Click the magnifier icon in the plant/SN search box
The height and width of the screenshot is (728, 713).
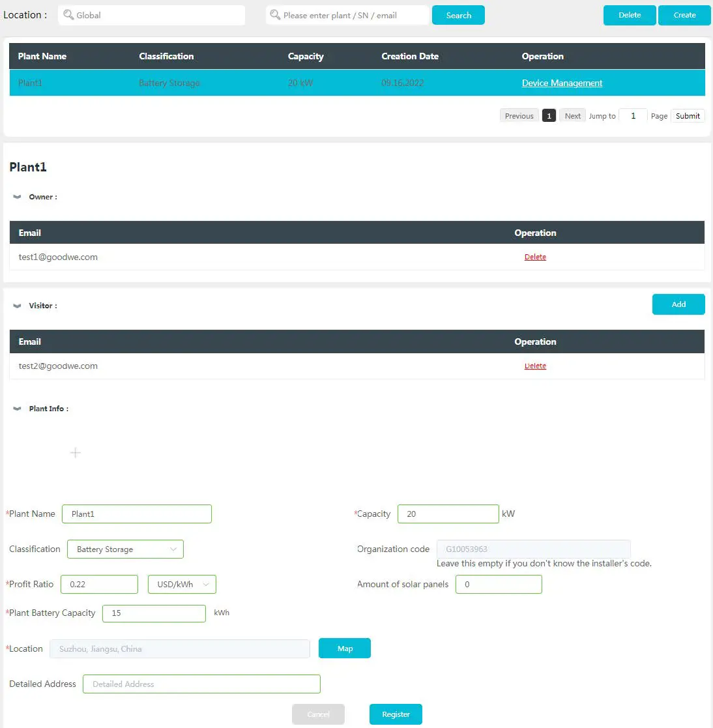(x=275, y=15)
